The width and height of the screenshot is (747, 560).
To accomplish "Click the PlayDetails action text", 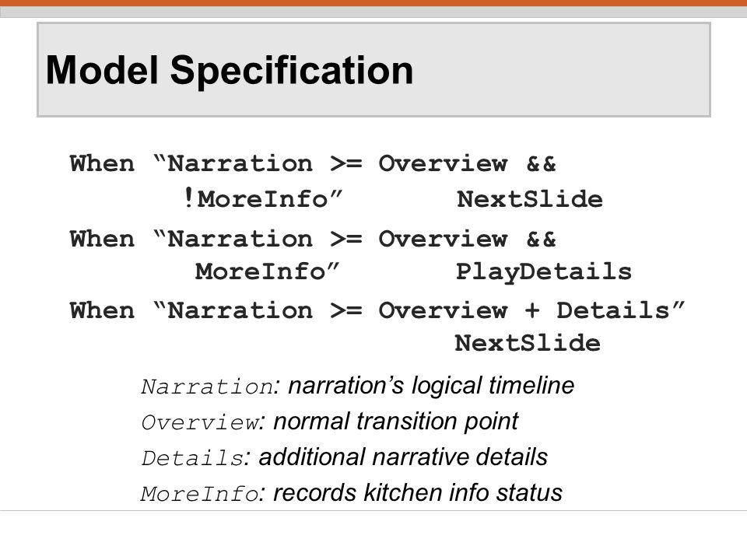I will [544, 272].
